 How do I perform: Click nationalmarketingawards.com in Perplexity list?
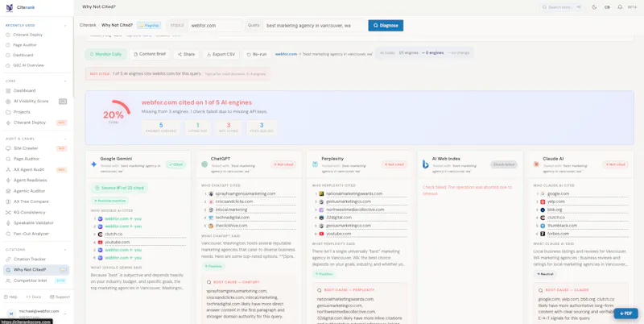point(354,193)
